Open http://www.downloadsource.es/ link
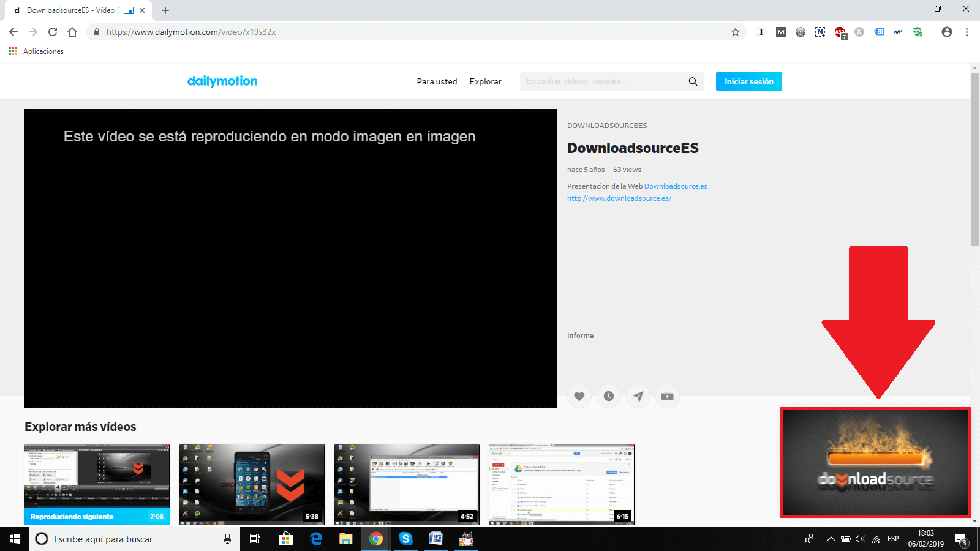Viewport: 980px width, 551px height. (619, 198)
